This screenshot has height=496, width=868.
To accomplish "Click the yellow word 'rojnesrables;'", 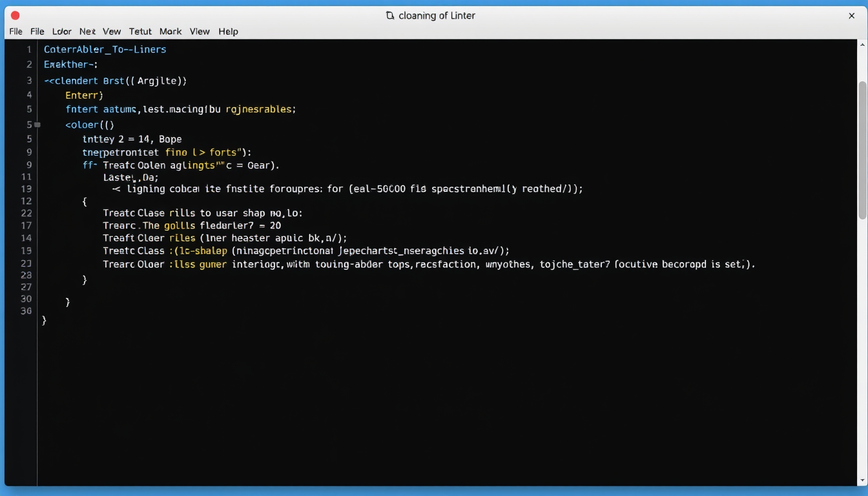I will (260, 110).
